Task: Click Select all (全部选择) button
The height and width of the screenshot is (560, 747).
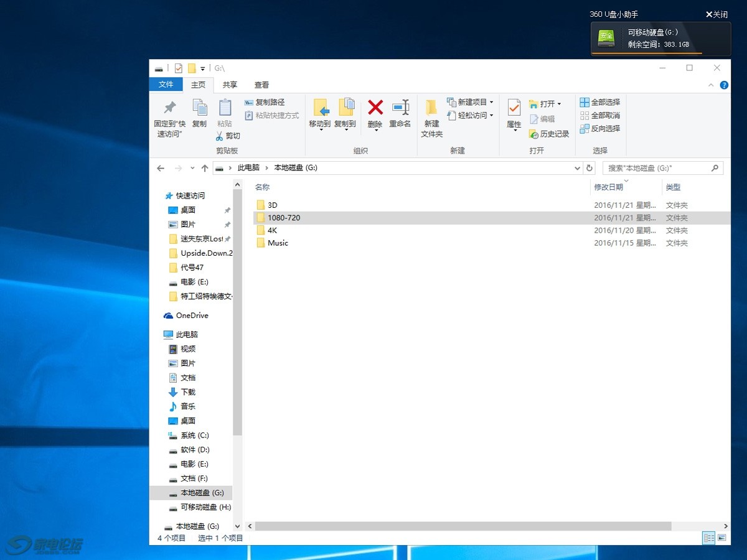Action: coord(600,102)
